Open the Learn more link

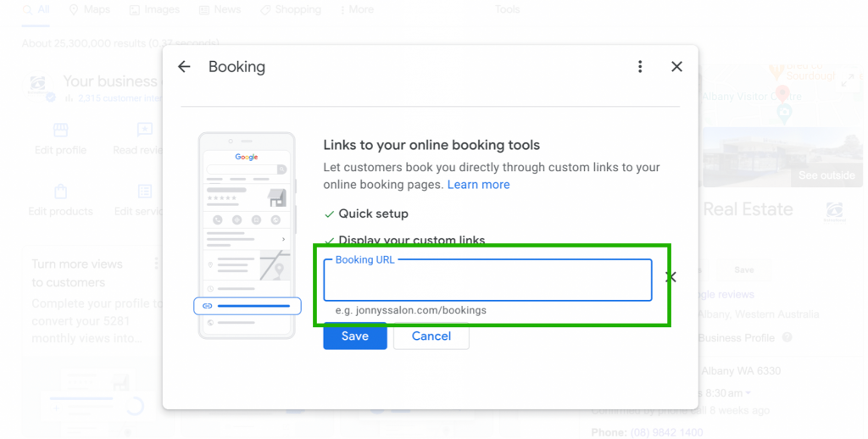478,185
